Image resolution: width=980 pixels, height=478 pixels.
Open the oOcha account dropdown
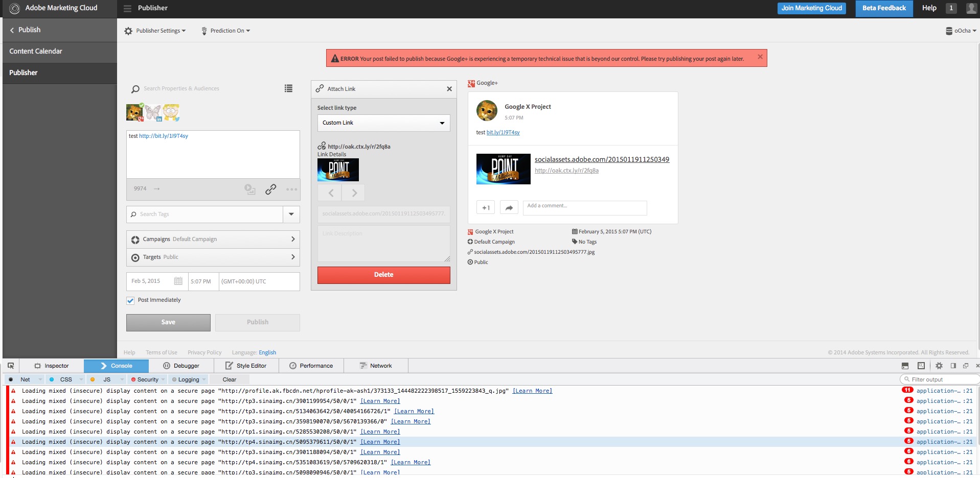961,31
